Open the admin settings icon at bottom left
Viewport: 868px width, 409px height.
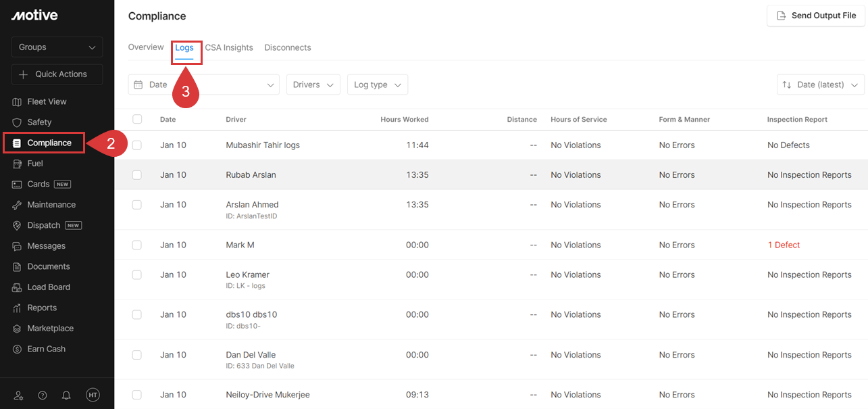point(18,395)
